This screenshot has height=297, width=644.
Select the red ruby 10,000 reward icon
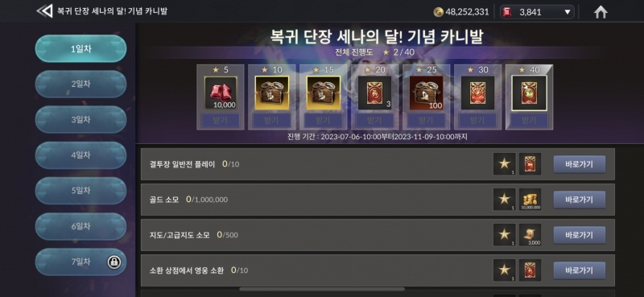pos(221,93)
